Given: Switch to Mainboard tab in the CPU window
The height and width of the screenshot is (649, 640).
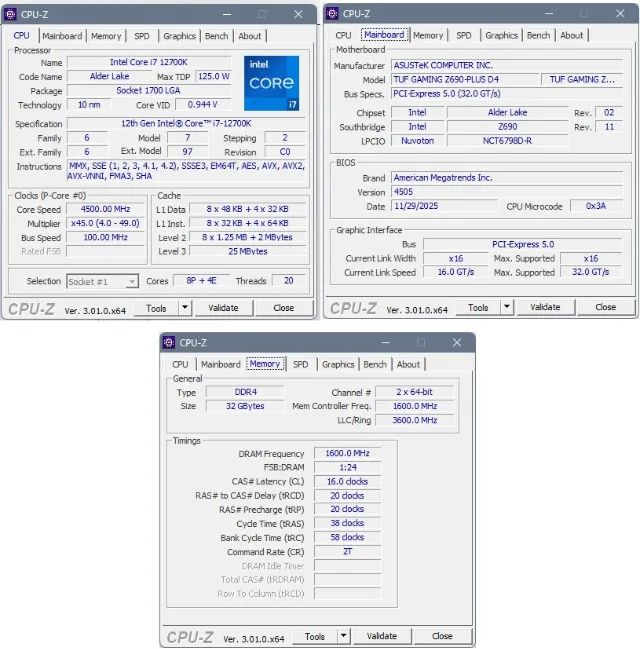Looking at the screenshot, I should 62,36.
